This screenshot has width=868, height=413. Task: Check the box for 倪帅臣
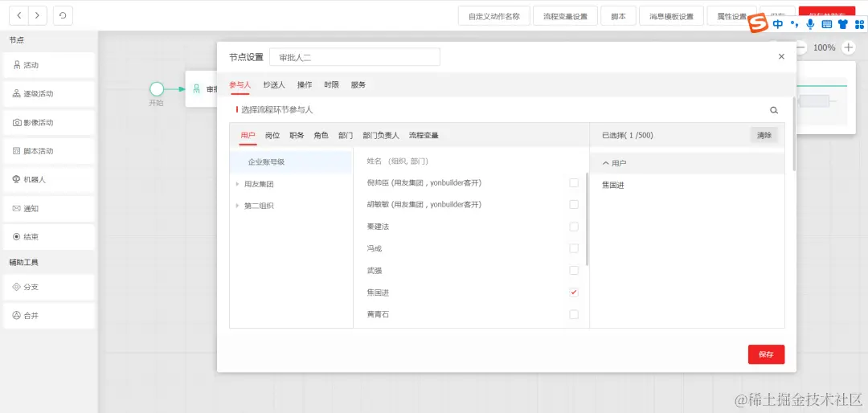pyautogui.click(x=574, y=182)
